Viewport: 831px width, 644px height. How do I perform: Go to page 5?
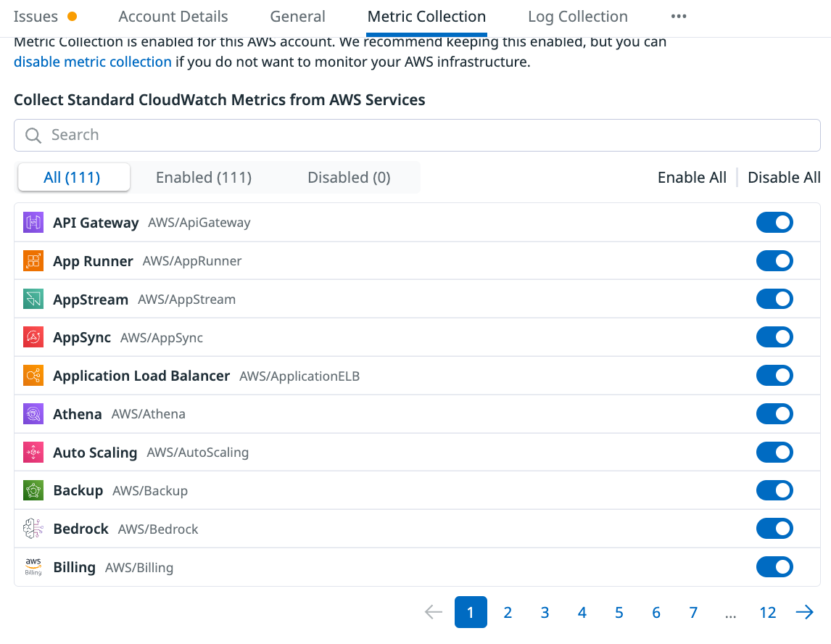click(x=619, y=612)
